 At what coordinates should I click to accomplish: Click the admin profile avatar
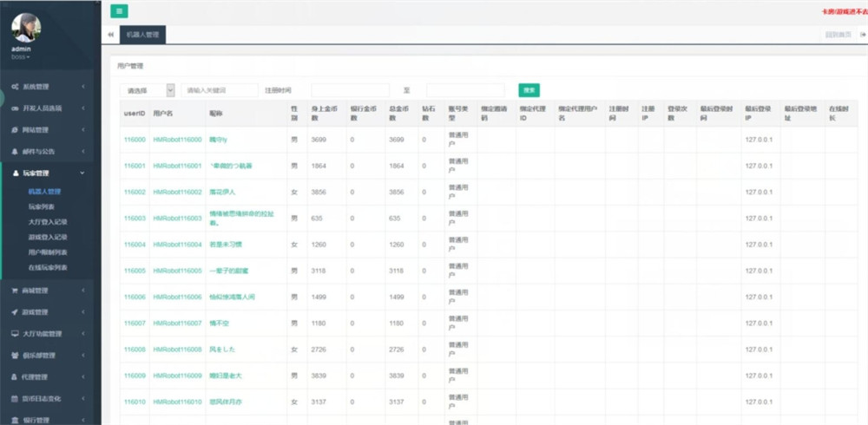pos(26,27)
